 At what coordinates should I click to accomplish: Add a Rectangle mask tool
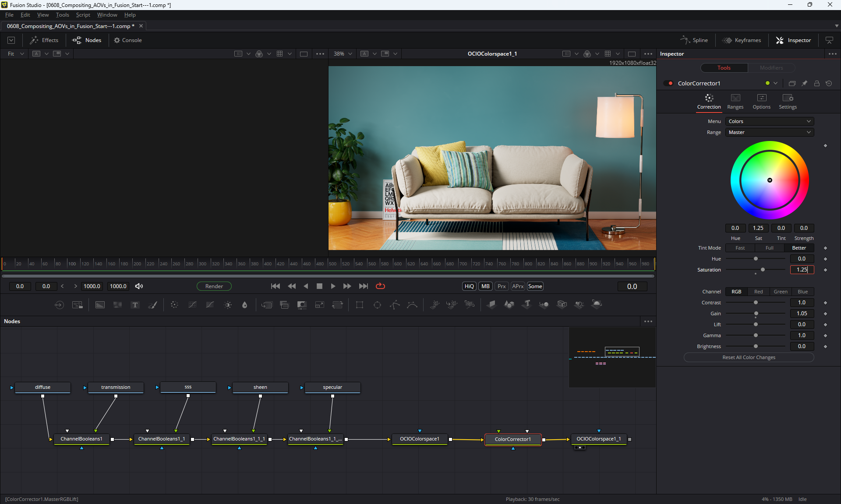[x=360, y=305]
